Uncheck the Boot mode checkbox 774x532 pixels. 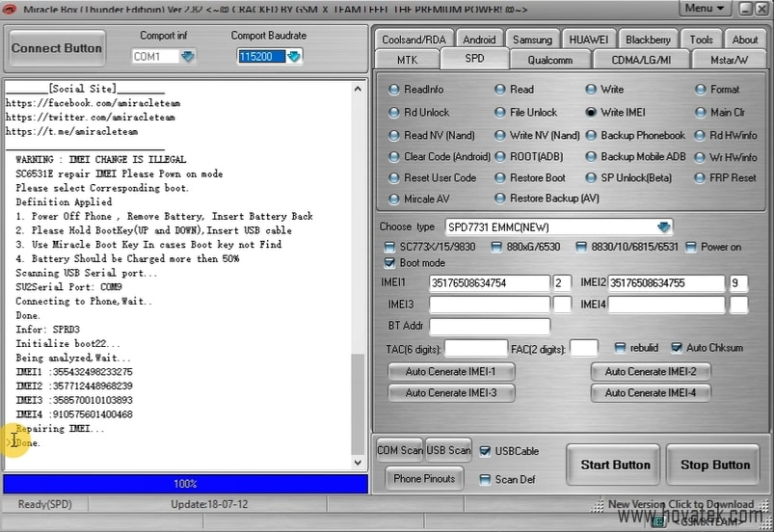(x=389, y=262)
